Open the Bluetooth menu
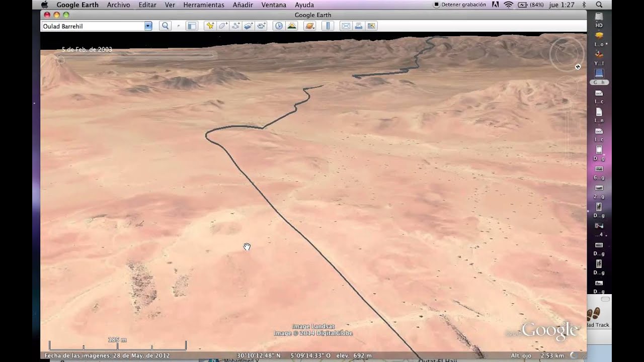 (x=584, y=5)
